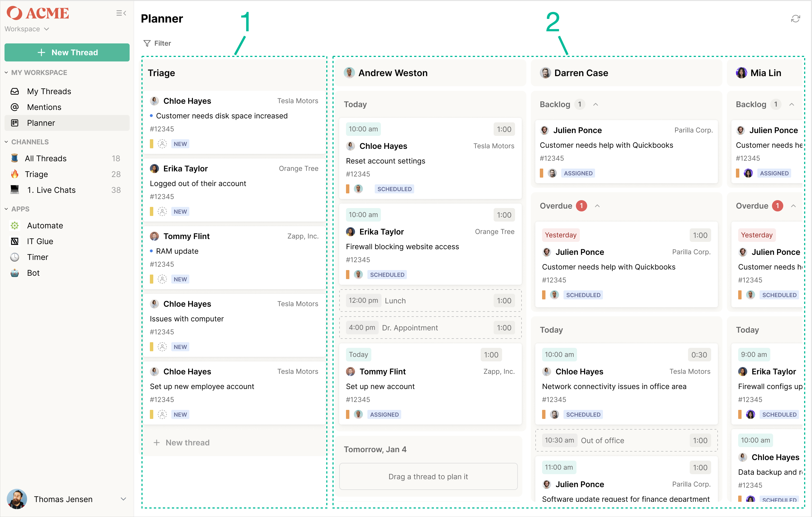Click ASSIGNED tag on Set up new account
This screenshot has height=517, width=812.
(x=384, y=415)
